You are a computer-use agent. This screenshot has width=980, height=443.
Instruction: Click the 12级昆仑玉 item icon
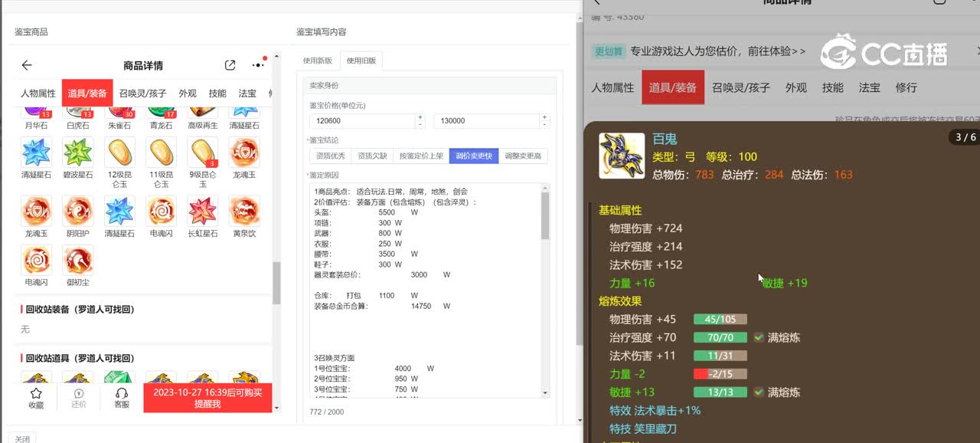tap(119, 153)
